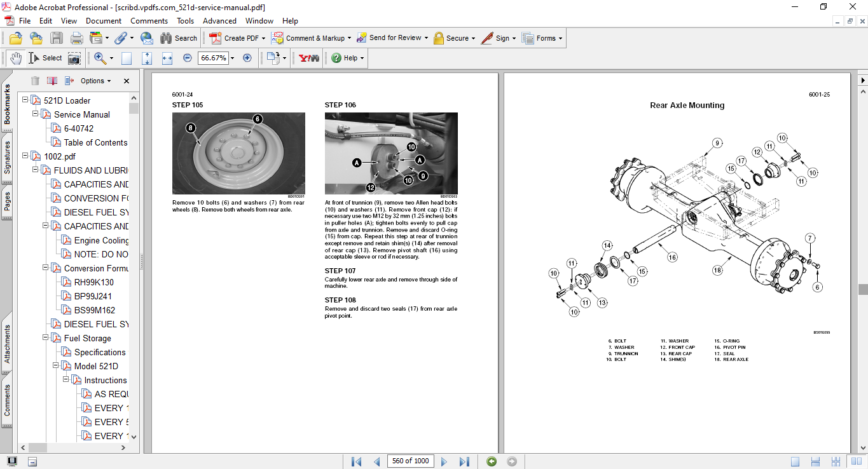868x469 pixels.
Task: Click the Create PDF button
Action: 235,38
